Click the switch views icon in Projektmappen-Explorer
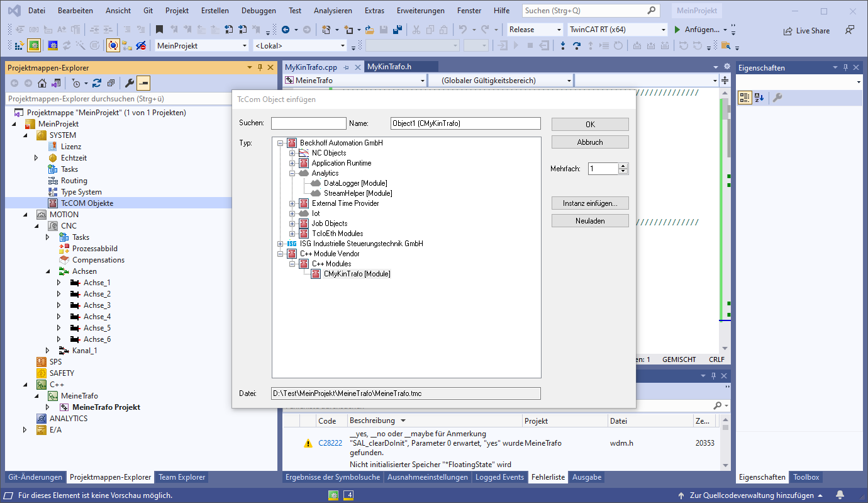The image size is (868, 503). [x=56, y=83]
